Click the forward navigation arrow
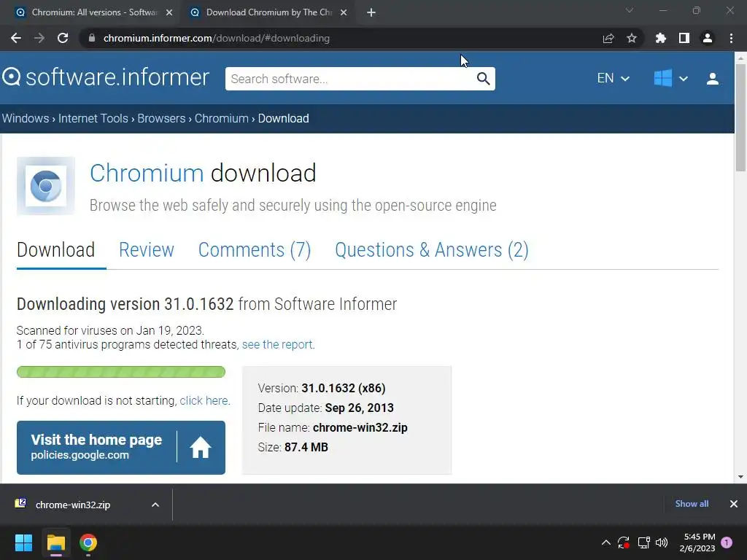Viewport: 747px width, 560px height. tap(39, 38)
